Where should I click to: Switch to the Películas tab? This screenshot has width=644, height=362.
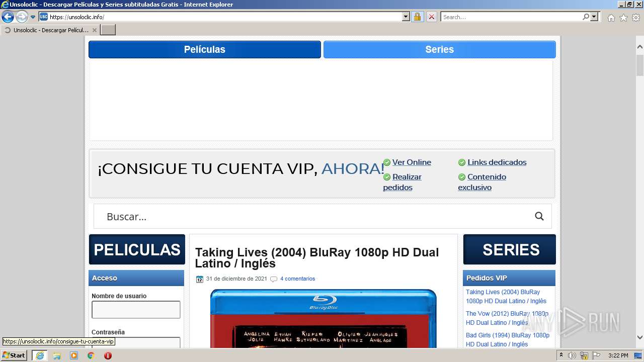coord(205,49)
